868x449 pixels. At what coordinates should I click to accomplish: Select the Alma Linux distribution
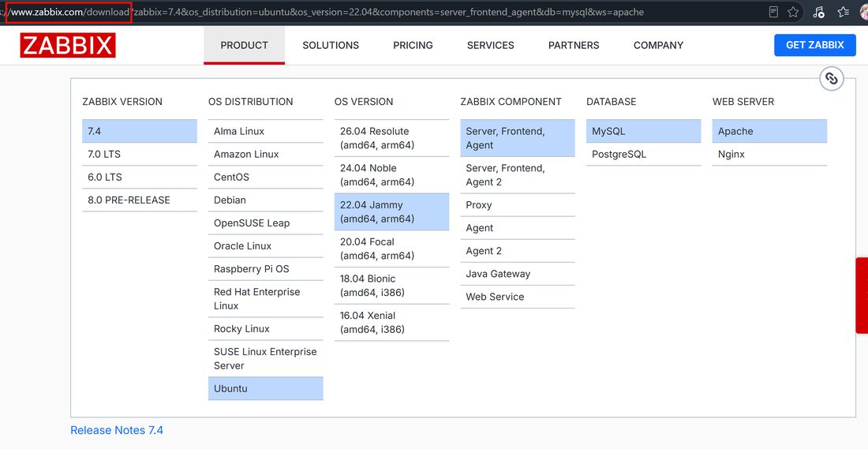(x=266, y=131)
